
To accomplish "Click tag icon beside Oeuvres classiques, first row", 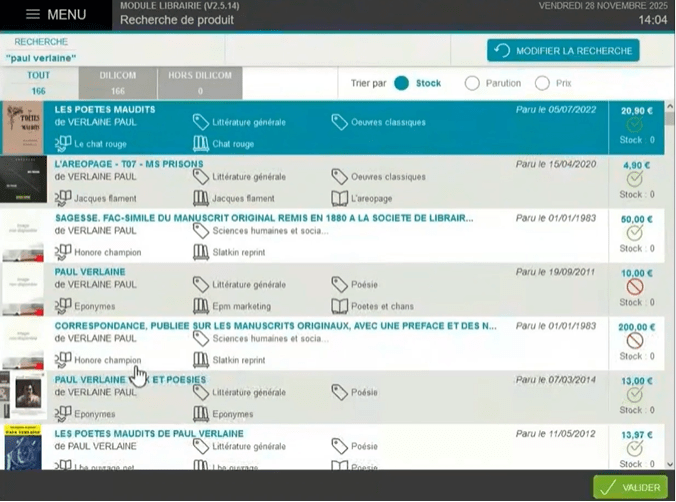I will coord(340,122).
